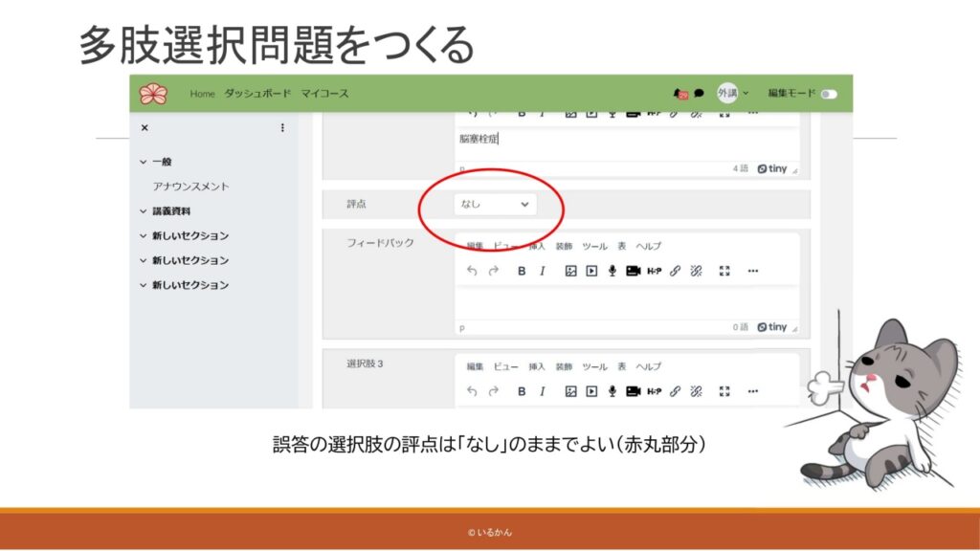980x551 pixels.
Task: Click the H5P icon in フィードバック editor
Action: pos(654,271)
